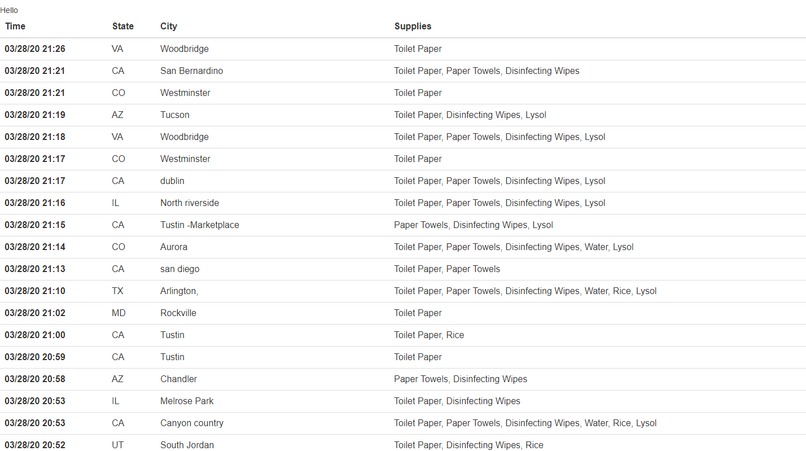Select the MD state cell

pyautogui.click(x=119, y=313)
